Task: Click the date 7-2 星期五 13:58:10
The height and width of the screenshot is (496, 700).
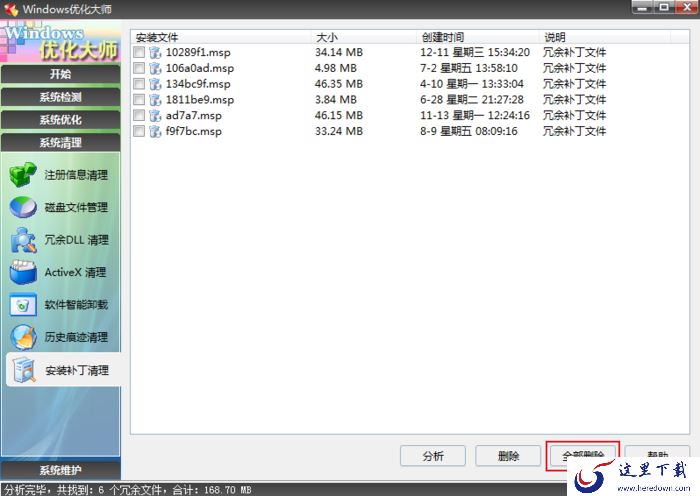Action: [x=469, y=68]
